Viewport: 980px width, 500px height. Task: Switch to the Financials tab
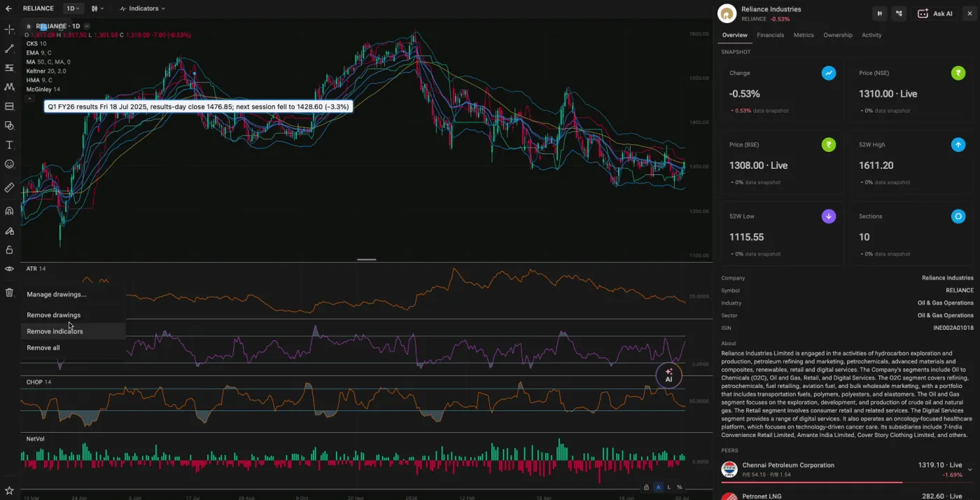(770, 35)
